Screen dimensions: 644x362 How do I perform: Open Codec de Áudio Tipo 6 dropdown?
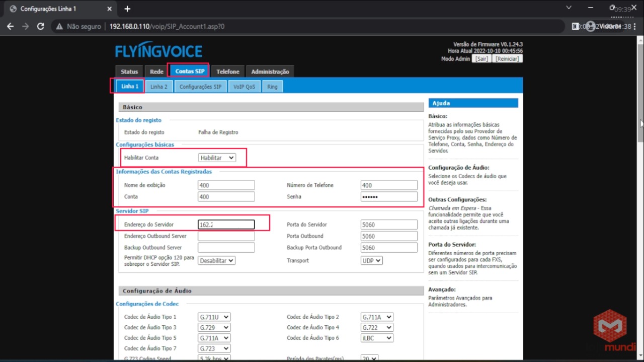pos(377,338)
